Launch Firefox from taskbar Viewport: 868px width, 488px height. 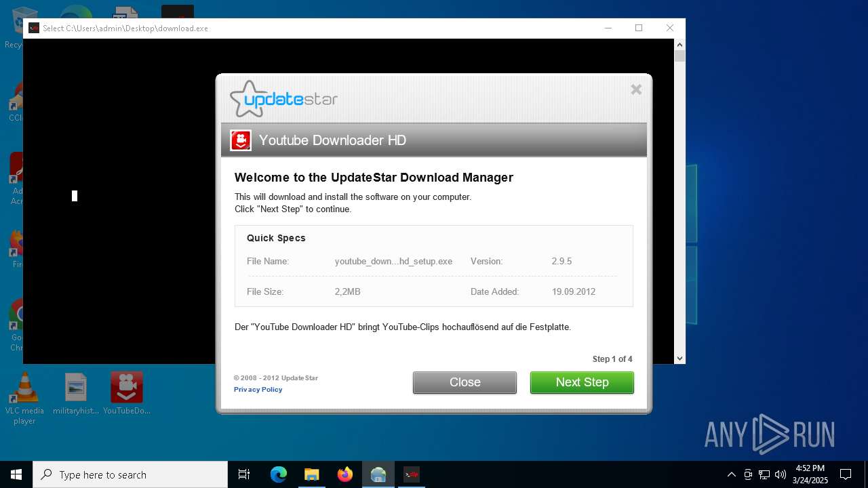345,474
